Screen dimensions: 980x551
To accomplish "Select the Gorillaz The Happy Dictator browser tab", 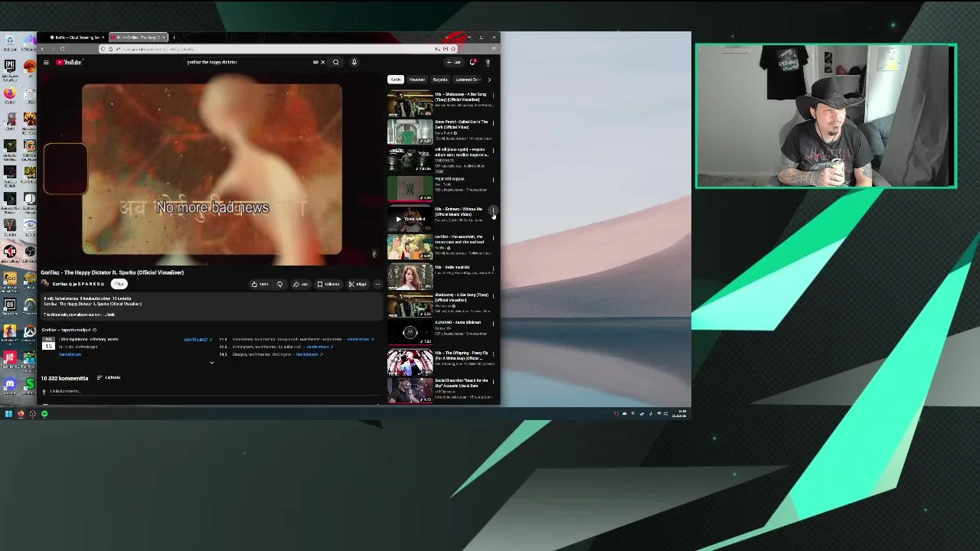I will [x=138, y=37].
